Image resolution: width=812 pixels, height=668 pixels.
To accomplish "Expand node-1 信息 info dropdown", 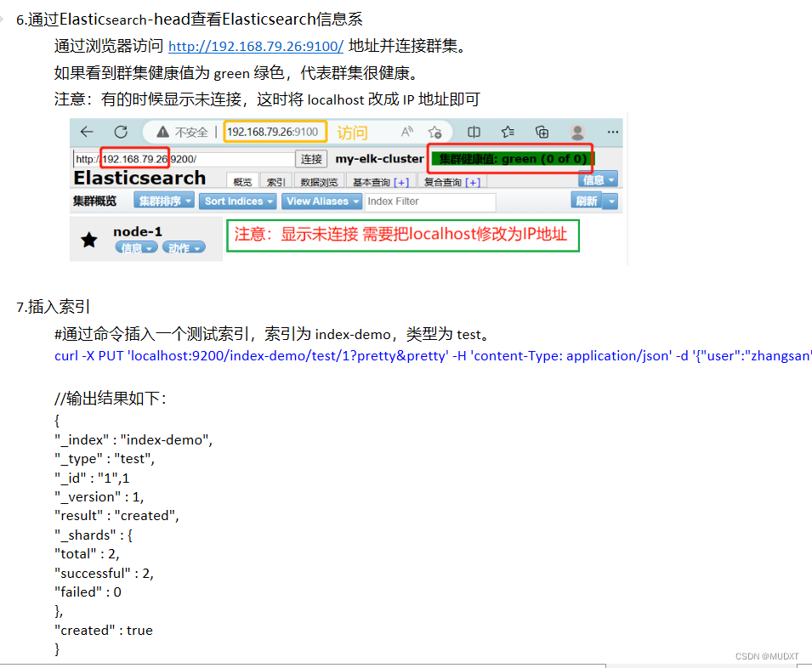I will coord(136,248).
